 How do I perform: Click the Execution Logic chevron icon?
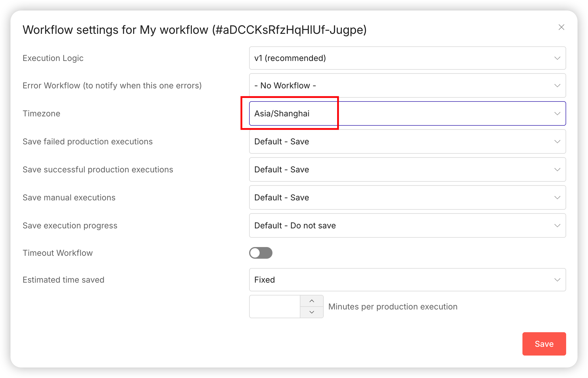click(x=557, y=58)
